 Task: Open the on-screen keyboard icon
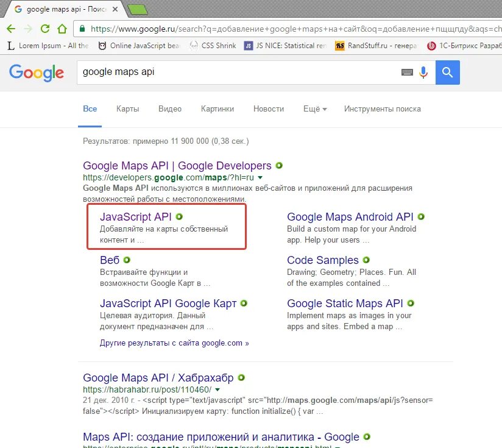[407, 73]
